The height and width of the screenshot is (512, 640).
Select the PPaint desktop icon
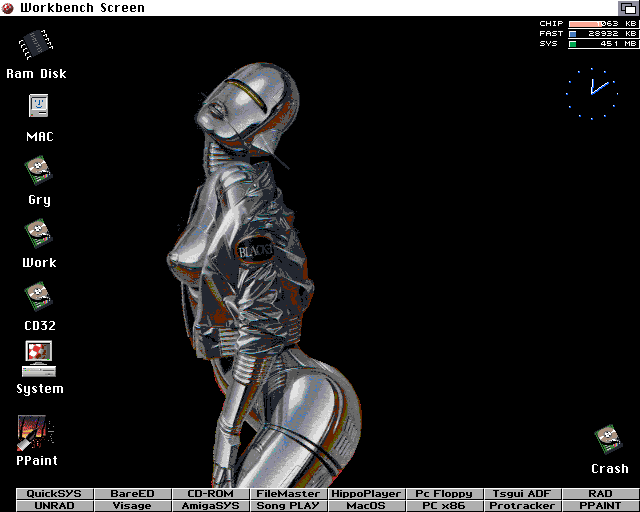tap(36, 433)
